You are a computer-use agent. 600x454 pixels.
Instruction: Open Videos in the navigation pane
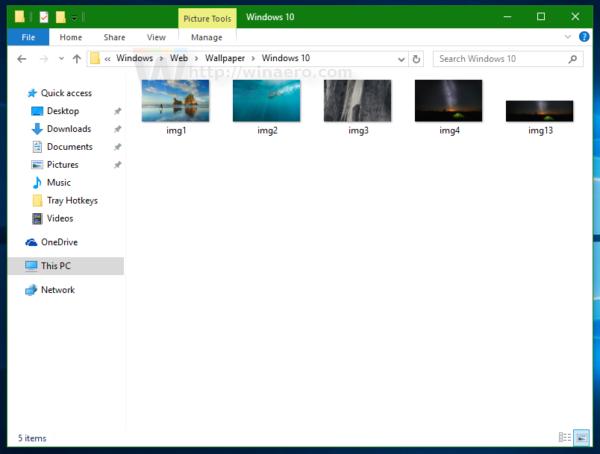point(60,219)
